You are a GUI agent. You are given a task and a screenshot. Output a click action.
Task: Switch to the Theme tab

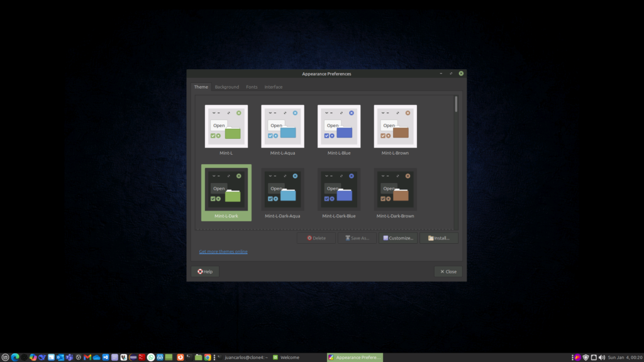(201, 87)
